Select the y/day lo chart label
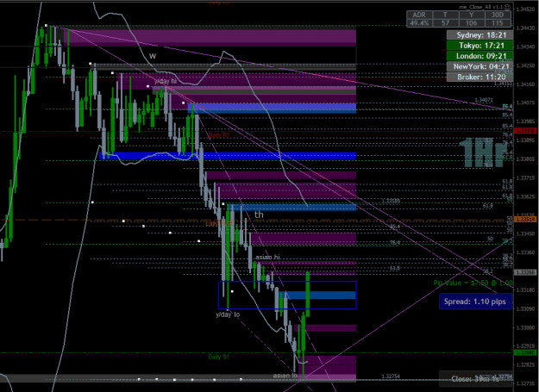The height and width of the screenshot is (392, 539). (228, 314)
